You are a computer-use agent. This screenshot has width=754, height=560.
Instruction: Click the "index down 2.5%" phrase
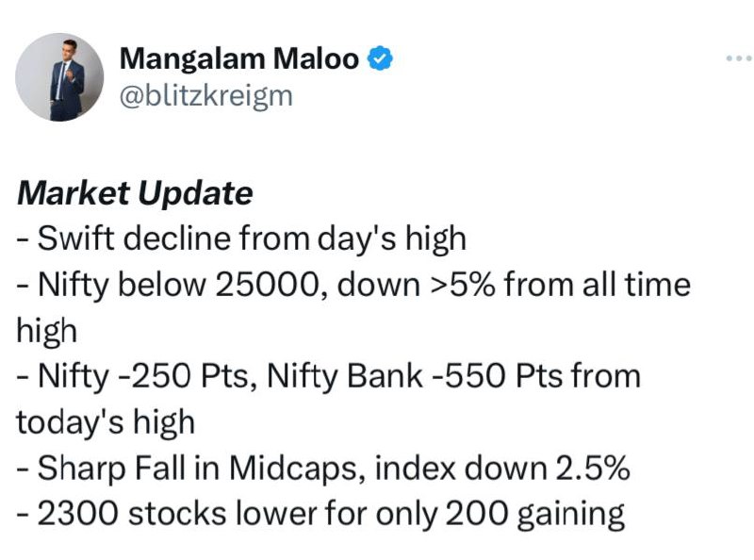point(502,468)
